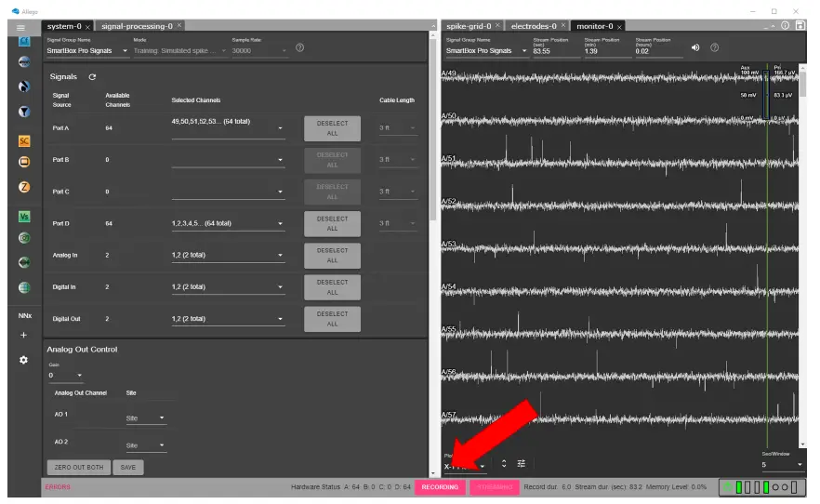Open help icon next to speaker in monitor

tap(714, 47)
